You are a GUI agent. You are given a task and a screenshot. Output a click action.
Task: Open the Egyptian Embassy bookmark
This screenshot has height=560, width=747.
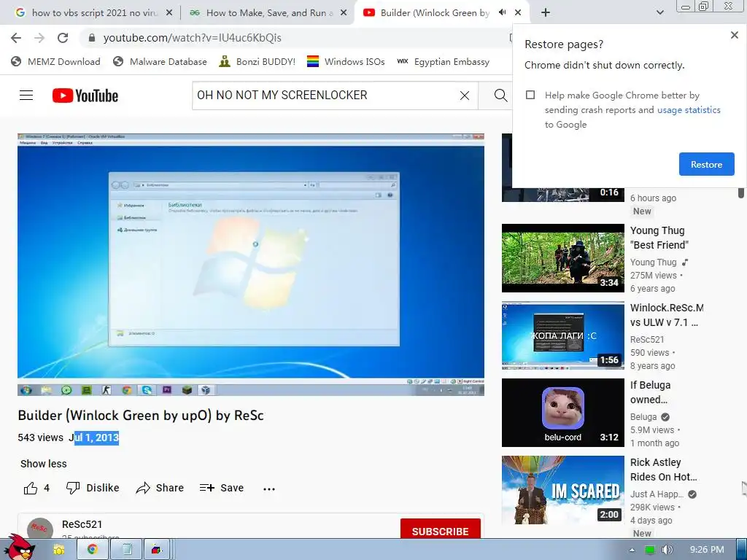pyautogui.click(x=443, y=61)
